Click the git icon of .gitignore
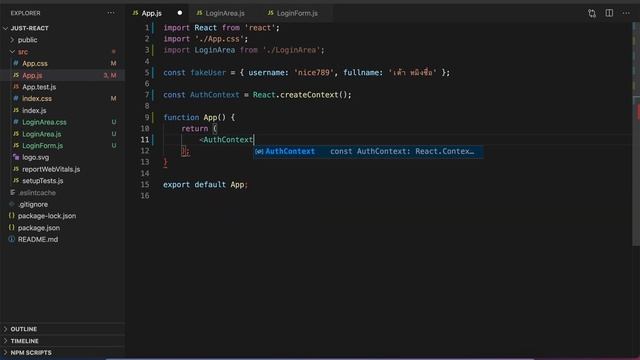This screenshot has width=640, height=360. (11, 204)
